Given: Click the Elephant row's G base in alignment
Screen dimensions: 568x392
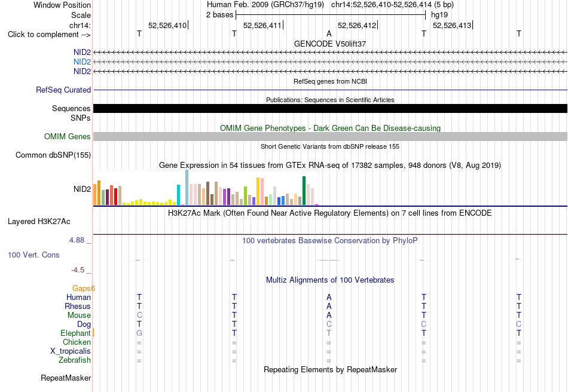Looking at the screenshot, I should 139,333.
